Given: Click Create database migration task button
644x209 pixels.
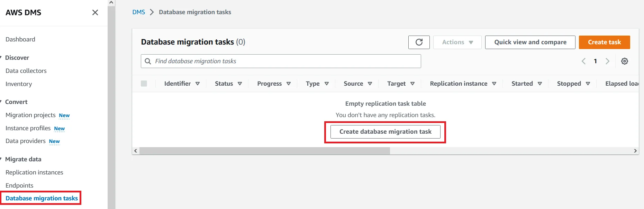Looking at the screenshot, I should coord(385,132).
